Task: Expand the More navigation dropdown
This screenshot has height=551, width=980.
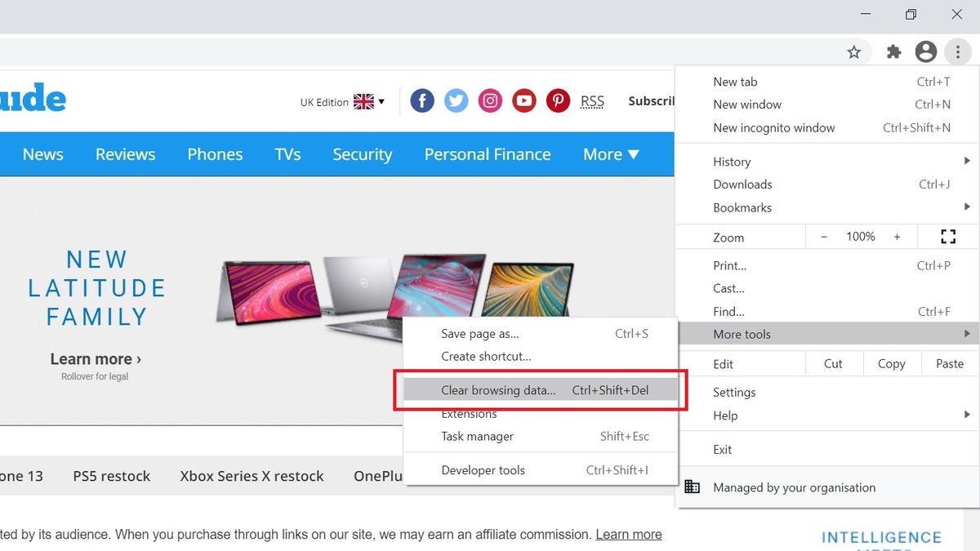Action: click(611, 154)
